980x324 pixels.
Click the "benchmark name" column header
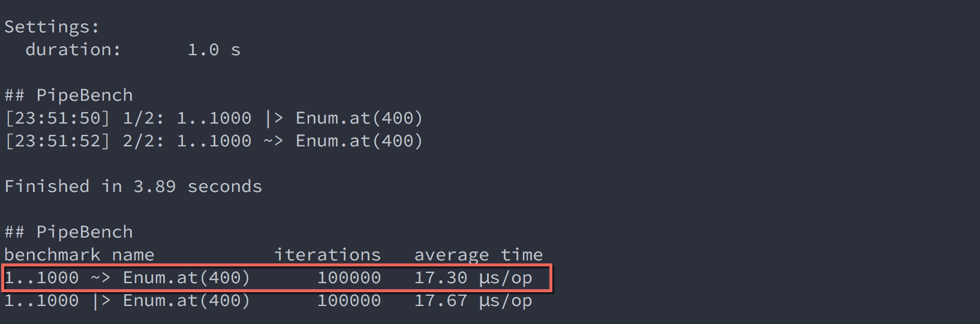(79, 255)
